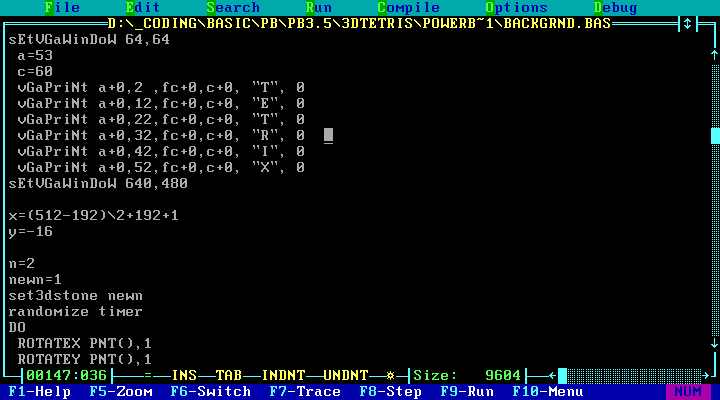Click the file Size: 9604 readout
This screenshot has width=720, height=400.
click(467, 376)
